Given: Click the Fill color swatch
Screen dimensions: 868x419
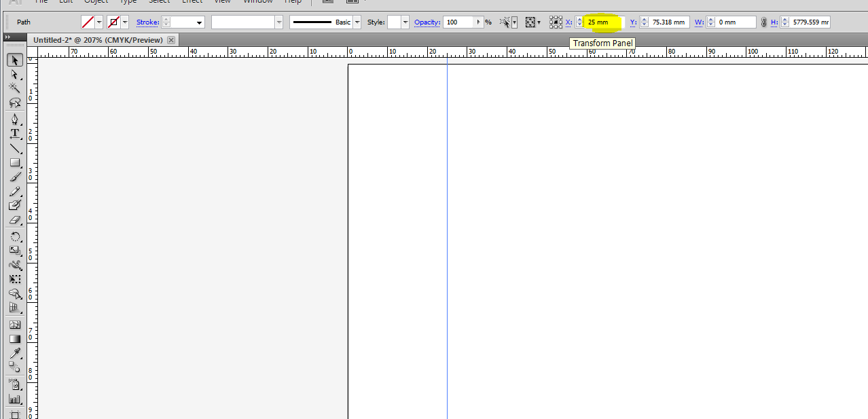Looking at the screenshot, I should [88, 22].
